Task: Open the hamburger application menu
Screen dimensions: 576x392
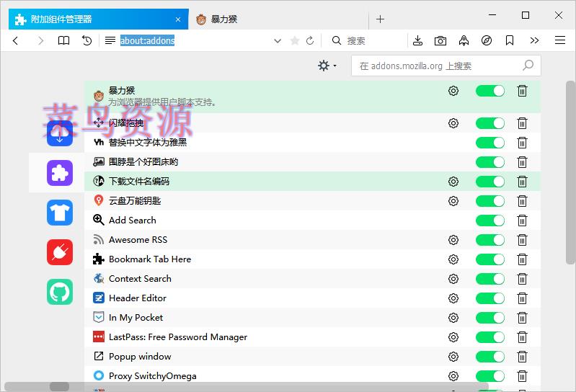Action: point(560,40)
